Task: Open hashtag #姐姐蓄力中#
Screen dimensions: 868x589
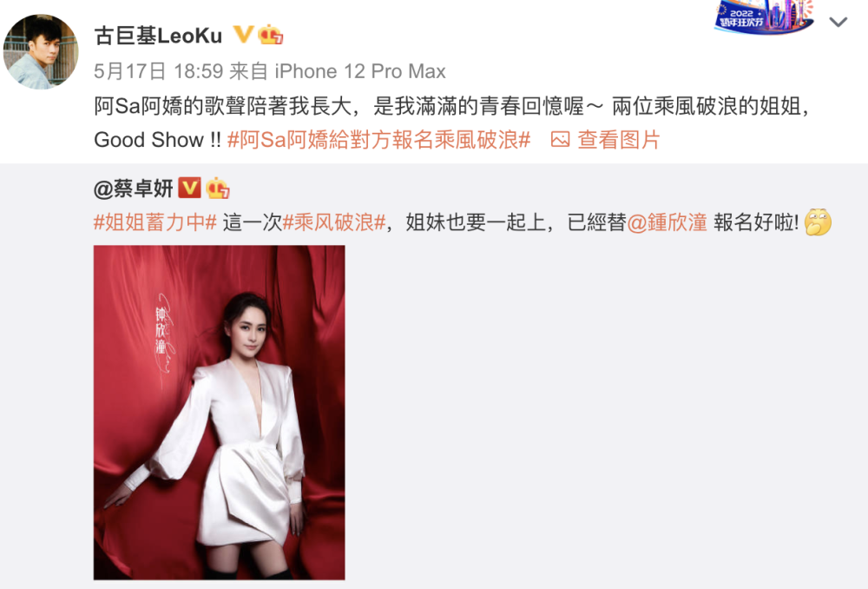Action: pyautogui.click(x=155, y=222)
